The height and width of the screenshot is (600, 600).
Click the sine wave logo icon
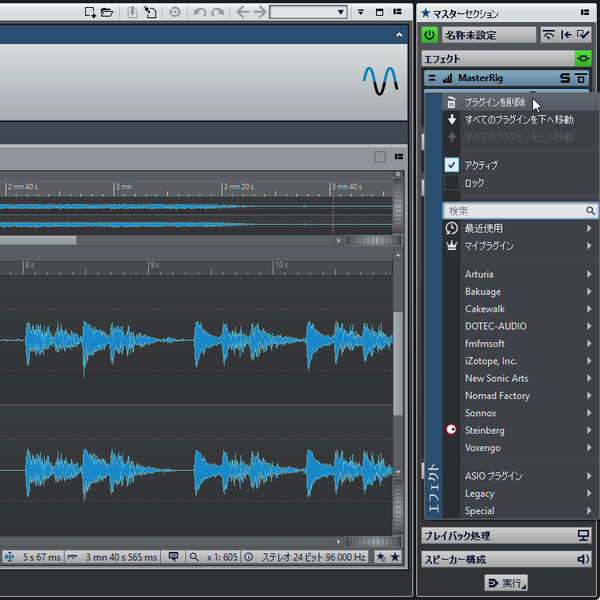(380, 81)
